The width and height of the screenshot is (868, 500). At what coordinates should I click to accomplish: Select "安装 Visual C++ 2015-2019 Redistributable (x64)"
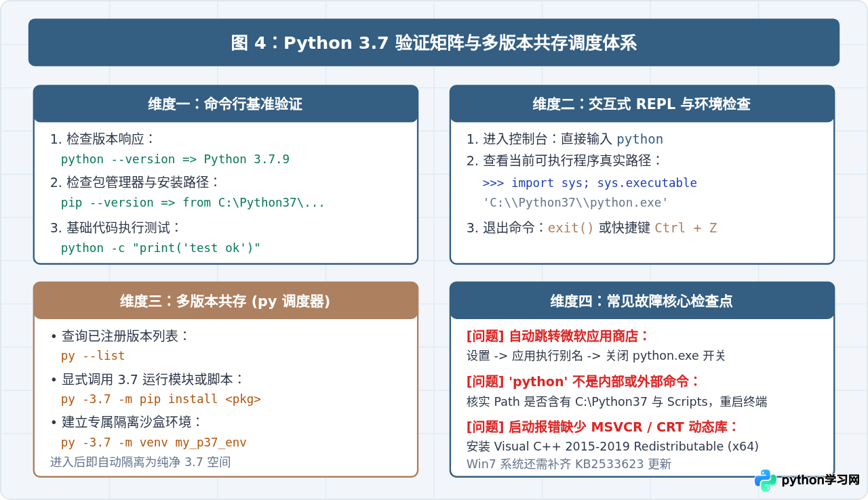(612, 446)
